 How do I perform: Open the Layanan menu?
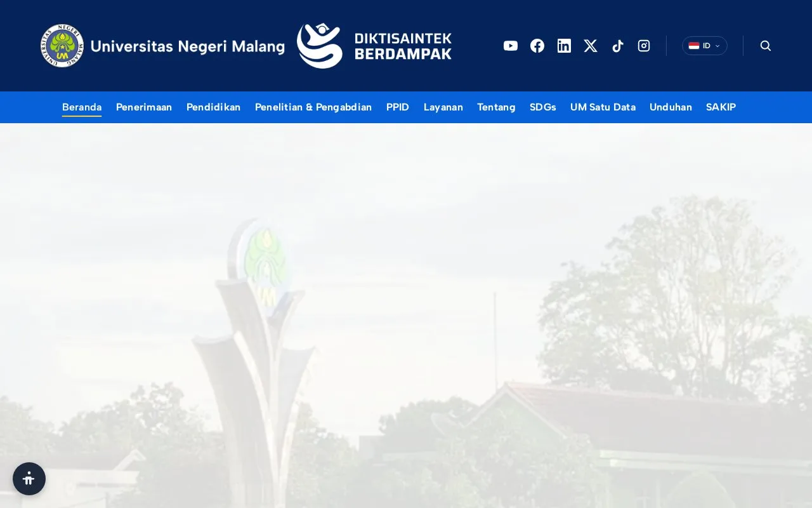click(x=443, y=107)
